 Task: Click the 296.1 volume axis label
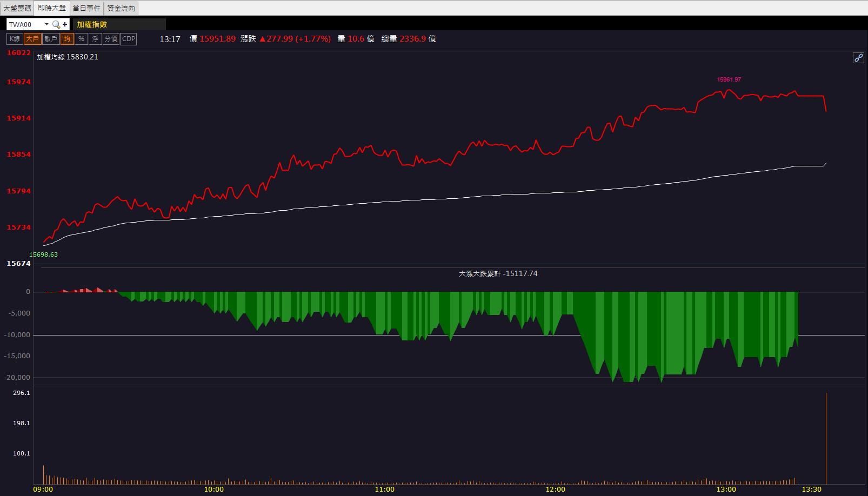22,393
